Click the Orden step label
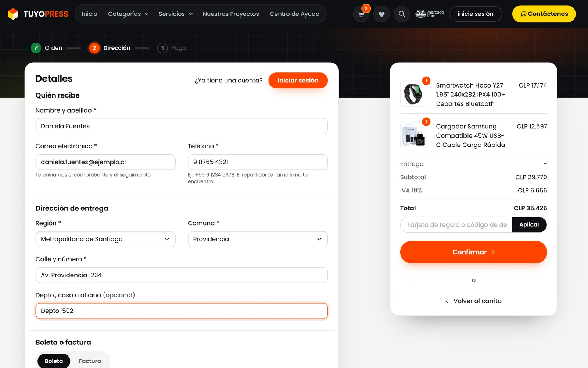Image resolution: width=588 pixels, height=368 pixels. pos(53,48)
